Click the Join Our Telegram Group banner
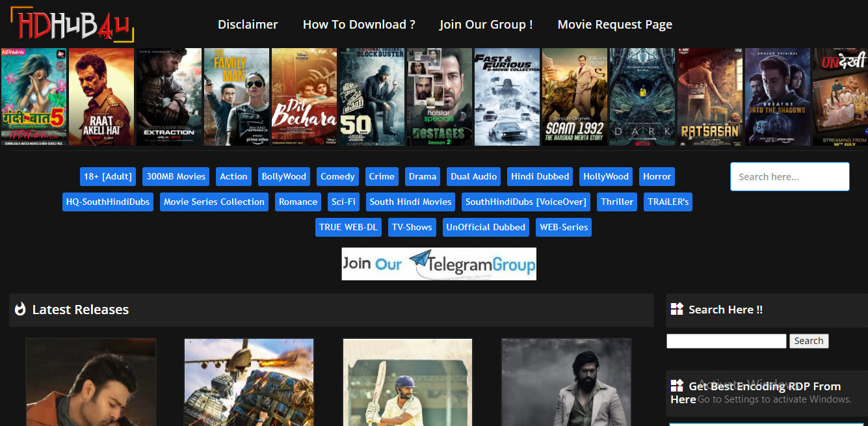The width and height of the screenshot is (868, 426). (439, 263)
